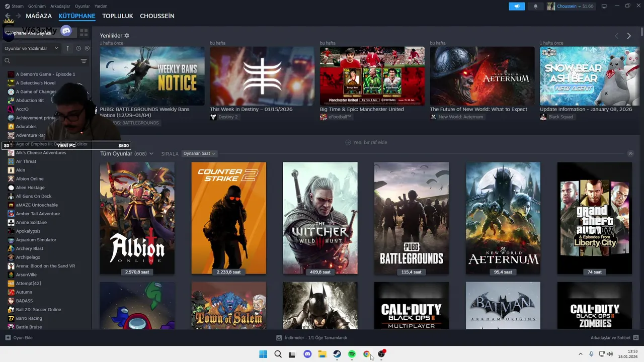Show next news items with right arrow
Screen dimensions: 644x362
(x=629, y=36)
